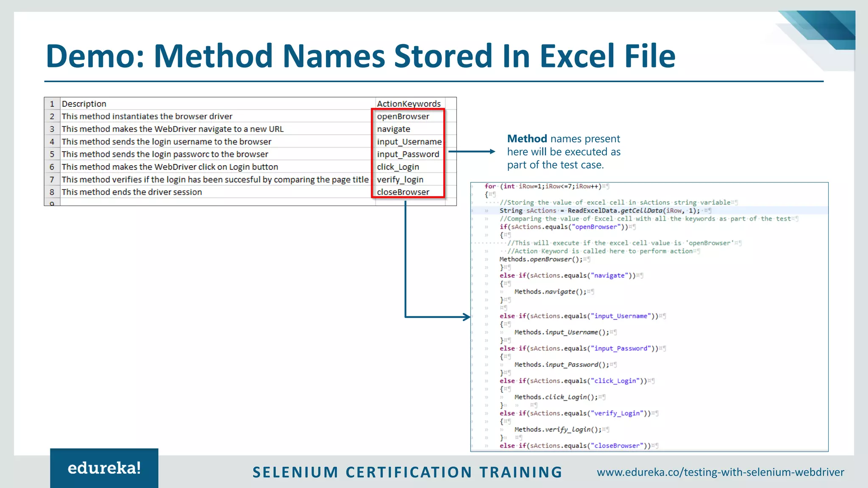Click 'Methods.navigate();' code line
The image size is (868, 488).
tap(551, 291)
